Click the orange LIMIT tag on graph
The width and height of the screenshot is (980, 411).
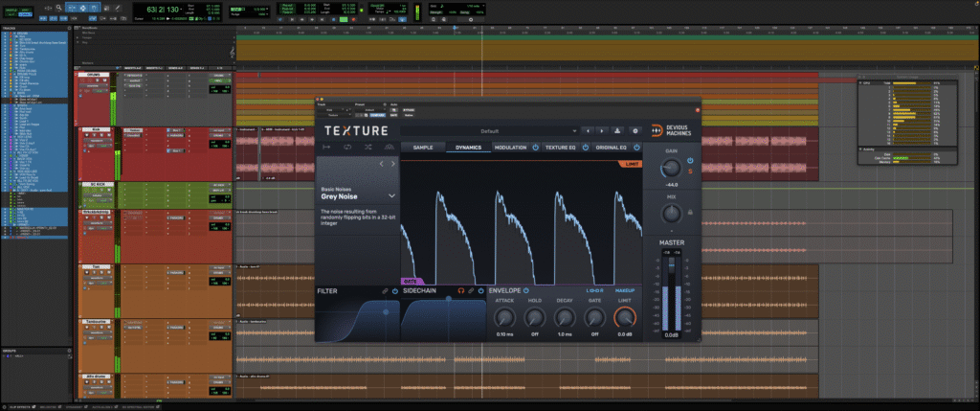pos(632,164)
